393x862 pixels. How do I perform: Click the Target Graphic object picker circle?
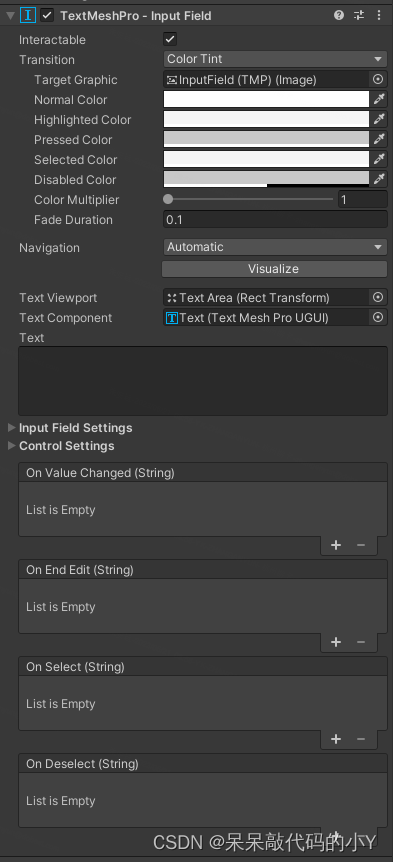point(378,80)
